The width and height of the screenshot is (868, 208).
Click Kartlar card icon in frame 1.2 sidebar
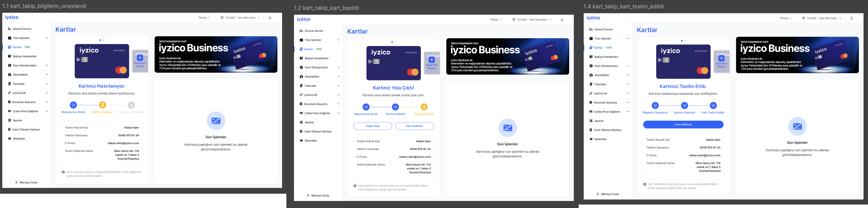[x=301, y=49]
